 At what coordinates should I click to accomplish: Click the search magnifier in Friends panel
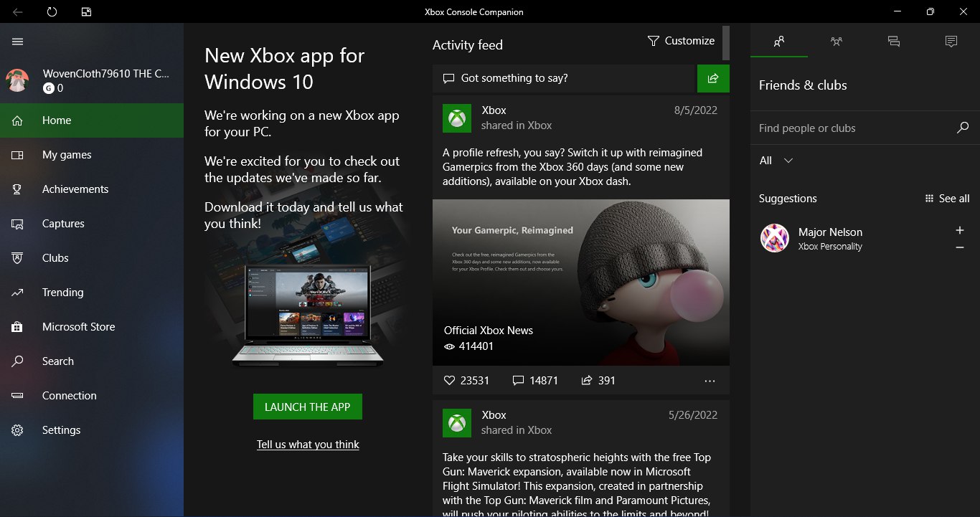(963, 128)
